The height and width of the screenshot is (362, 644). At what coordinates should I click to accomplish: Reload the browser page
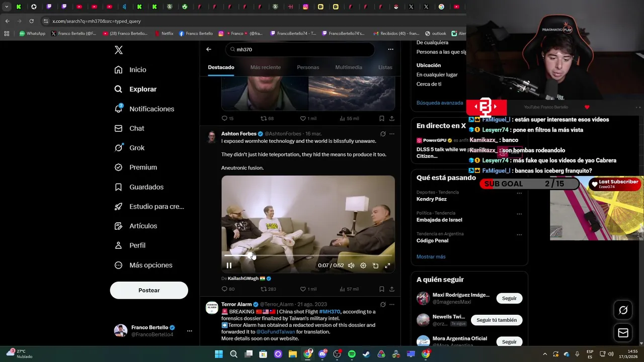point(31,21)
